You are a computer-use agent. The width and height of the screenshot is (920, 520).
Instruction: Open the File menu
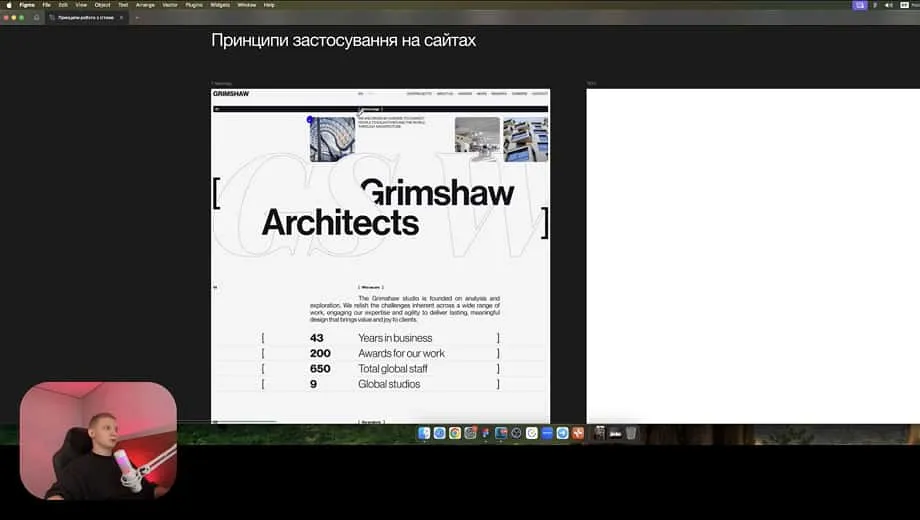[x=46, y=5]
